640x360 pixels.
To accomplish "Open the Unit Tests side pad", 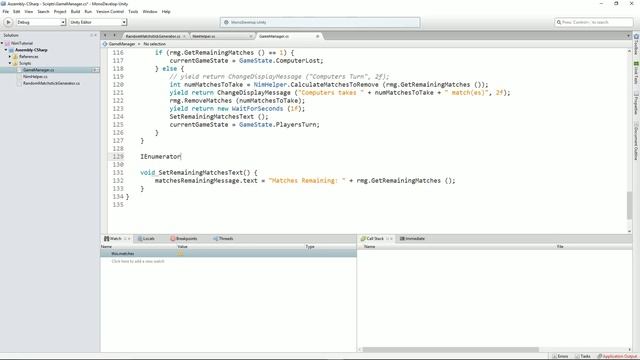I will (x=636, y=73).
